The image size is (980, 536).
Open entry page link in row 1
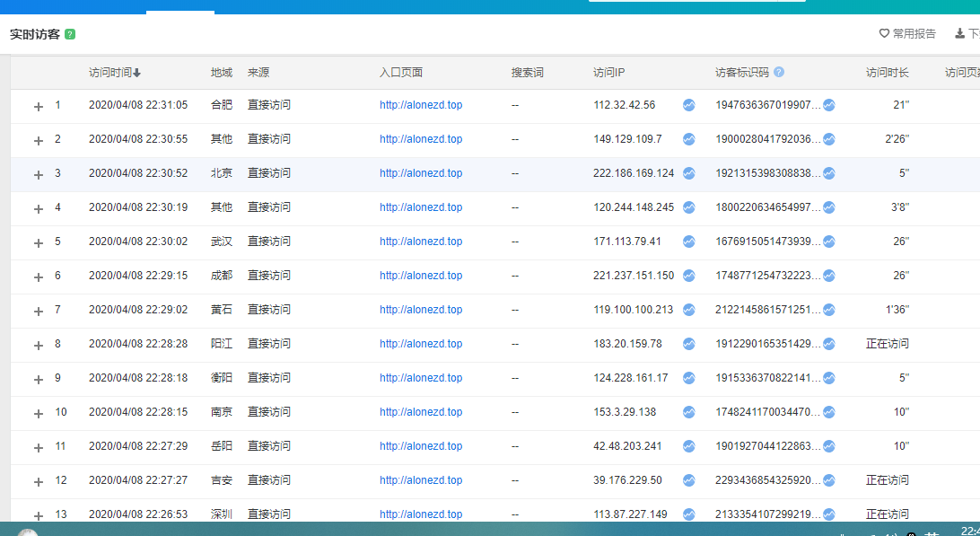pos(421,105)
